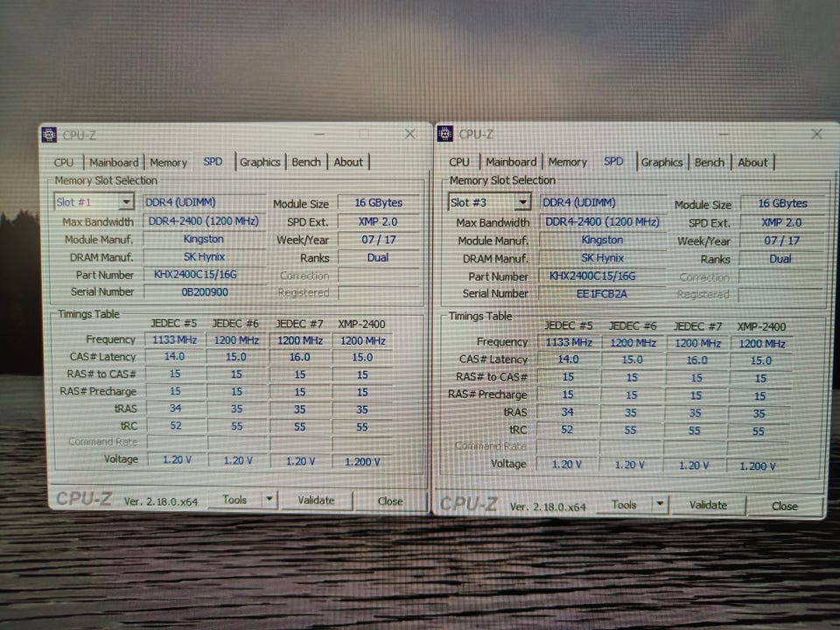This screenshot has height=630, width=840.
Task: Click the Tools button in left CPU-Z window
Action: click(234, 500)
